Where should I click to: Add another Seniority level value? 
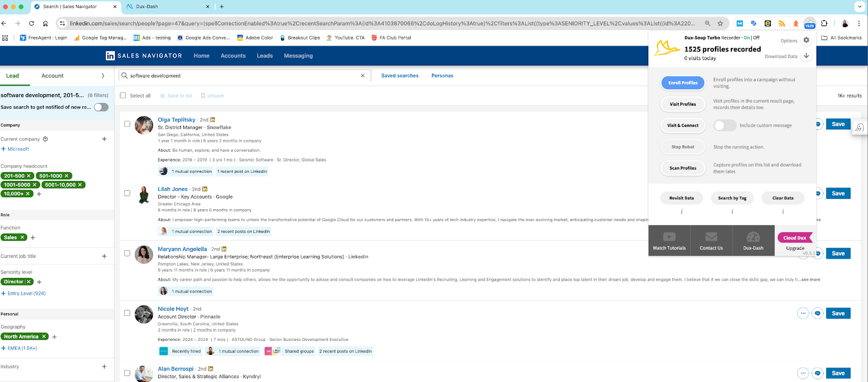(39, 282)
